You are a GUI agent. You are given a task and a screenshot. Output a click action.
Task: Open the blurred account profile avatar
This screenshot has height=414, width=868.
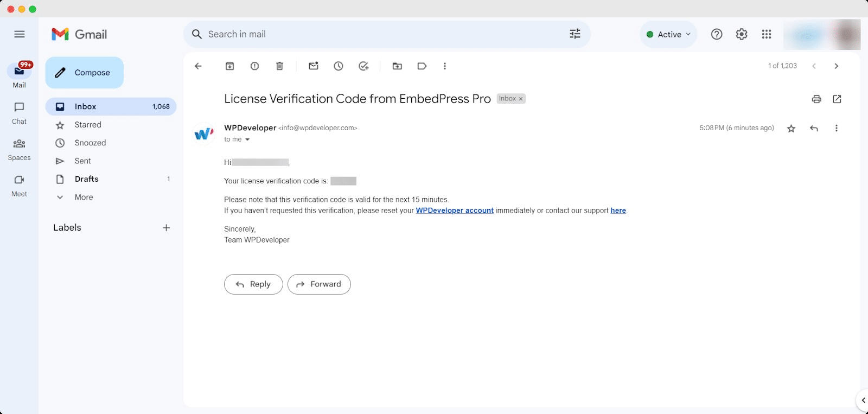pos(846,34)
